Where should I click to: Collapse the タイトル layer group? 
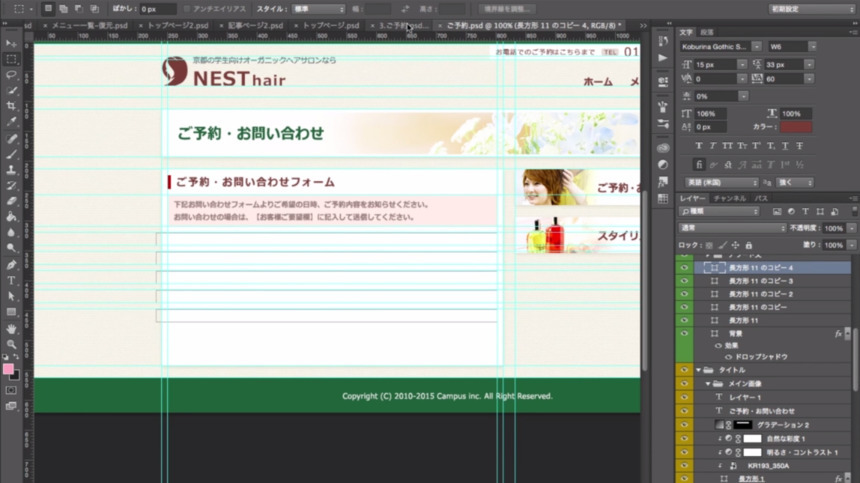coord(698,370)
